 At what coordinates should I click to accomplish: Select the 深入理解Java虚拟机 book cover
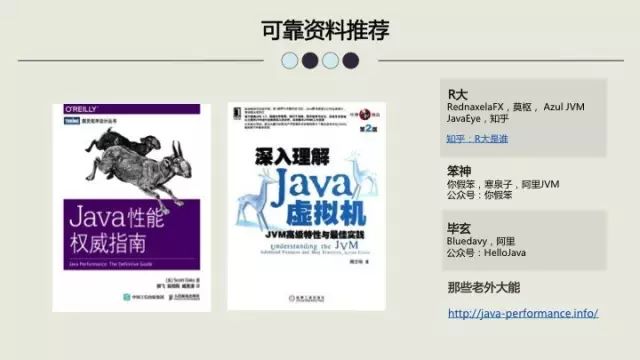[x=306, y=206]
